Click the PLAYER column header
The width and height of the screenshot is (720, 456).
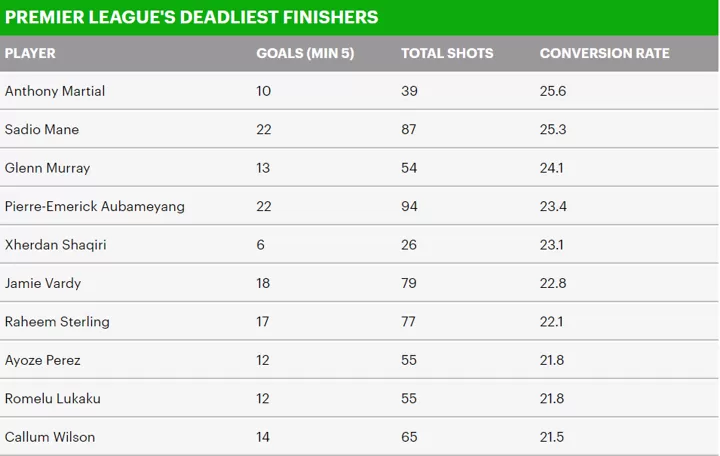click(x=30, y=53)
